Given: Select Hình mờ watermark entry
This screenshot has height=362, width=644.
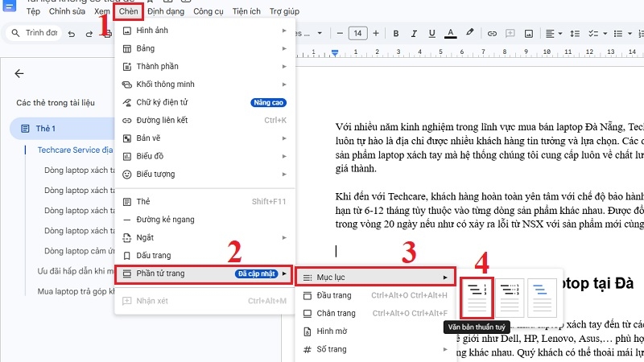Looking at the screenshot, I should [x=375, y=331].
